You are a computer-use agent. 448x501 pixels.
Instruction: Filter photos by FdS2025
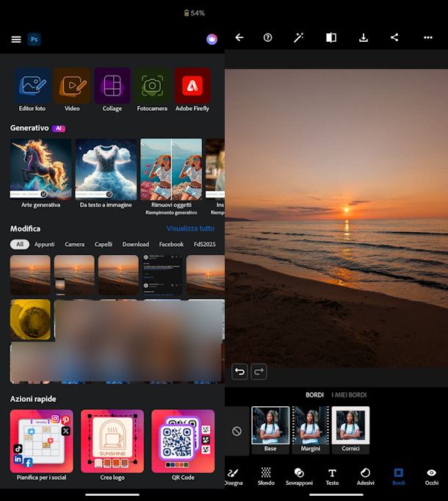coord(204,244)
